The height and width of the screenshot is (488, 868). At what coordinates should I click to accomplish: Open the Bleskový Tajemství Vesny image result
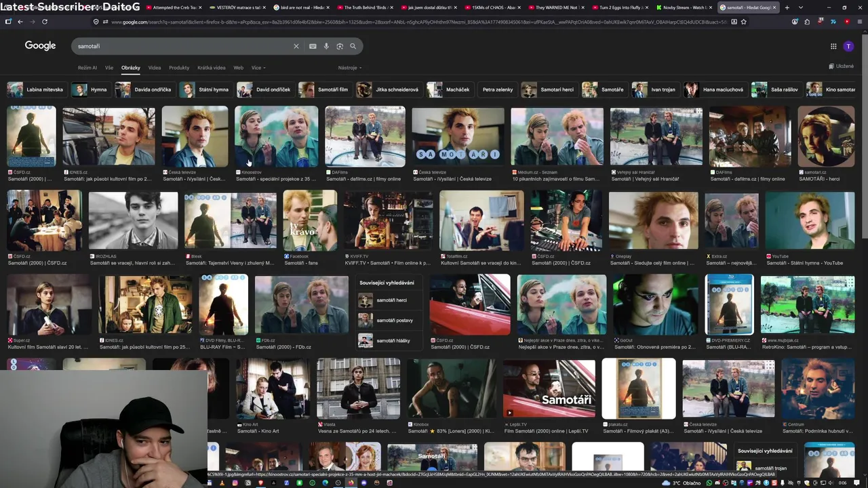[230, 221]
